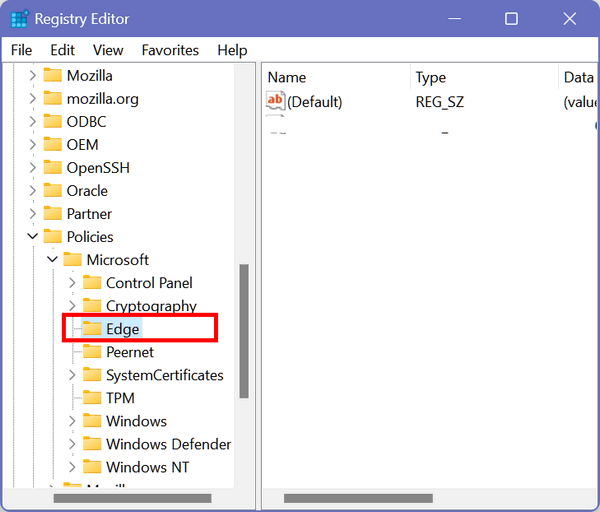Select the TPM key label
Screen dimensions: 600x512
coord(121,398)
